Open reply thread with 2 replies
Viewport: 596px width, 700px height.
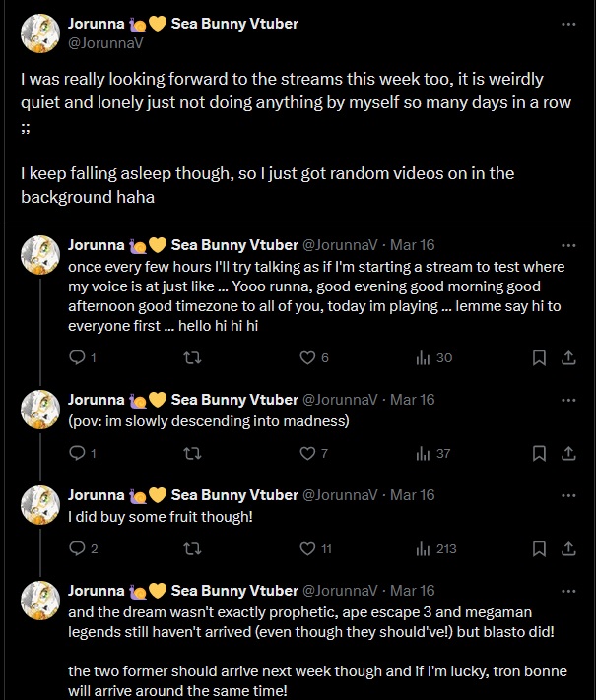(85, 548)
